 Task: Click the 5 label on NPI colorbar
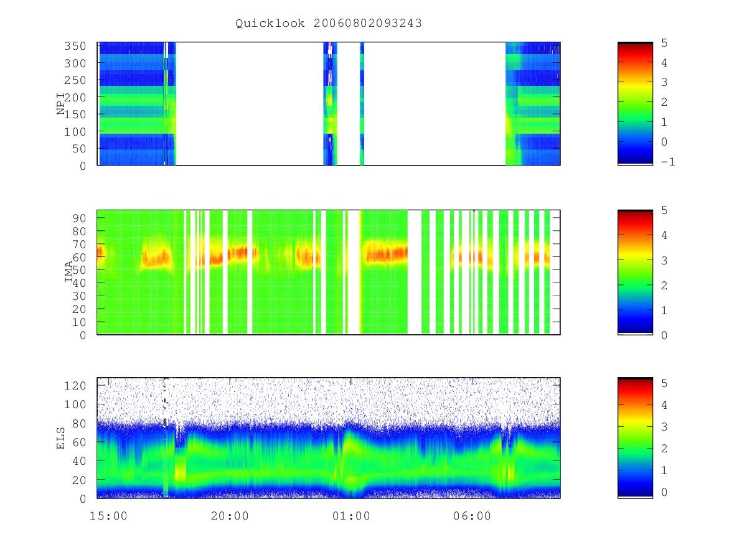[x=664, y=43]
